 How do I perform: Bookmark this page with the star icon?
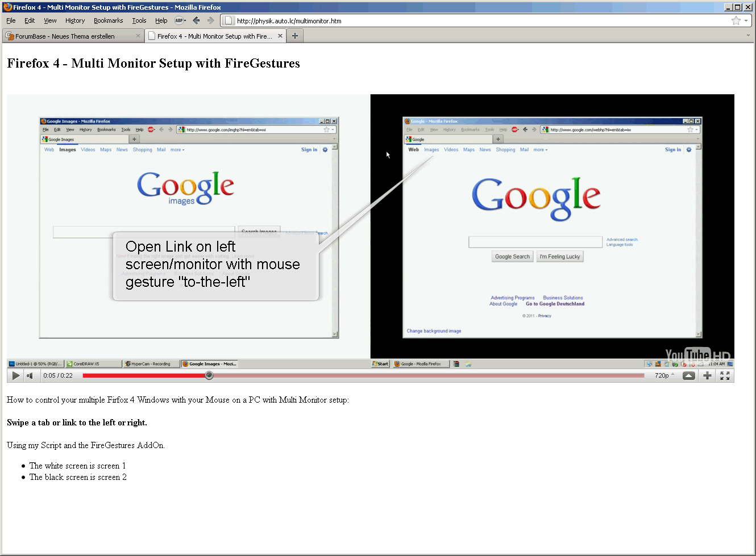pyautogui.click(x=736, y=20)
